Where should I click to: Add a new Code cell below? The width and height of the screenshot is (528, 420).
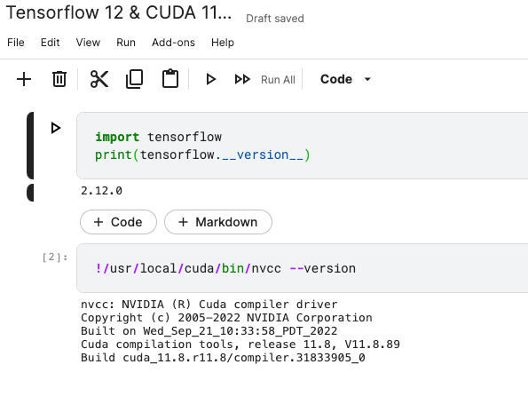118,222
